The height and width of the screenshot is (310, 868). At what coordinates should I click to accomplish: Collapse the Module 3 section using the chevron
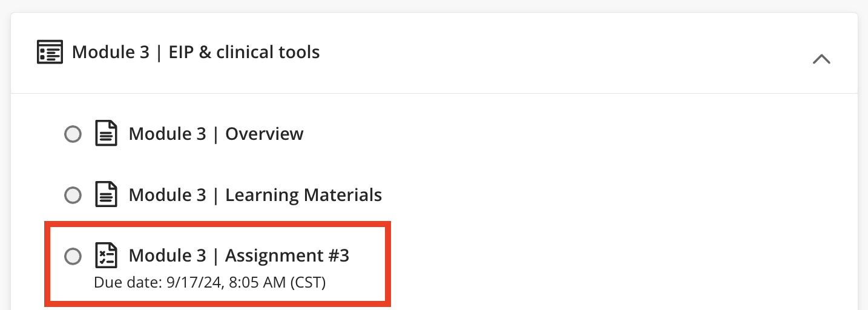(x=821, y=59)
